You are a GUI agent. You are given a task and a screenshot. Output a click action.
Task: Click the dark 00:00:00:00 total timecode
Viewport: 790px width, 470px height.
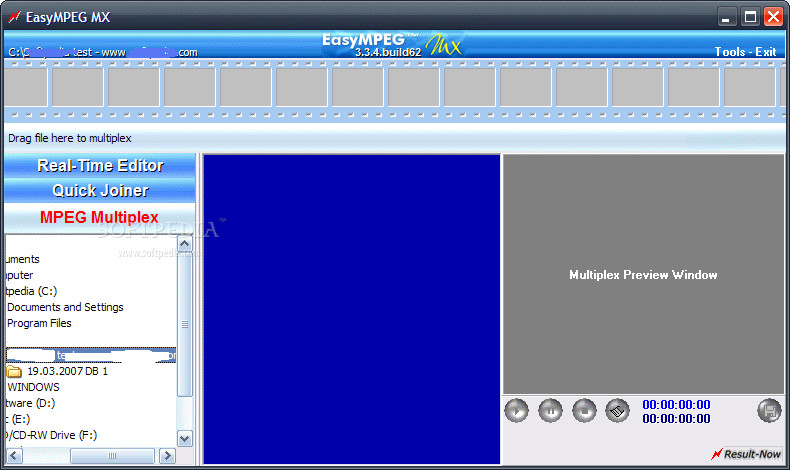click(x=676, y=419)
